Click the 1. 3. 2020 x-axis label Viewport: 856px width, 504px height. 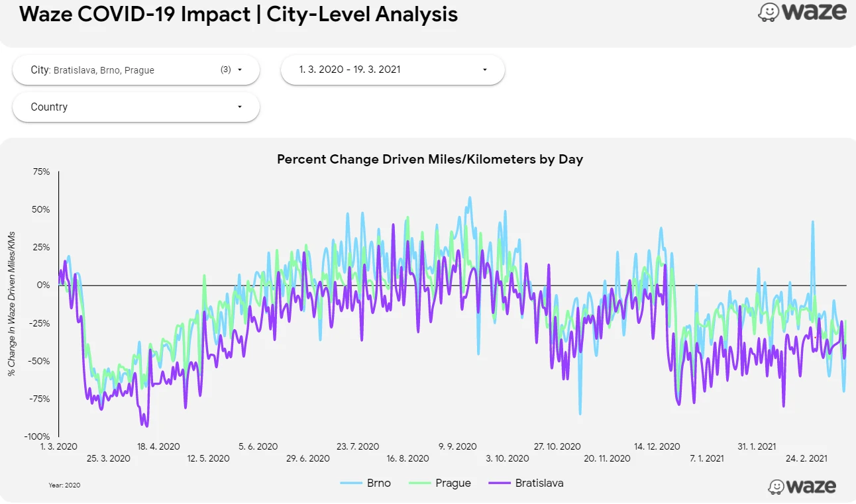point(58,446)
